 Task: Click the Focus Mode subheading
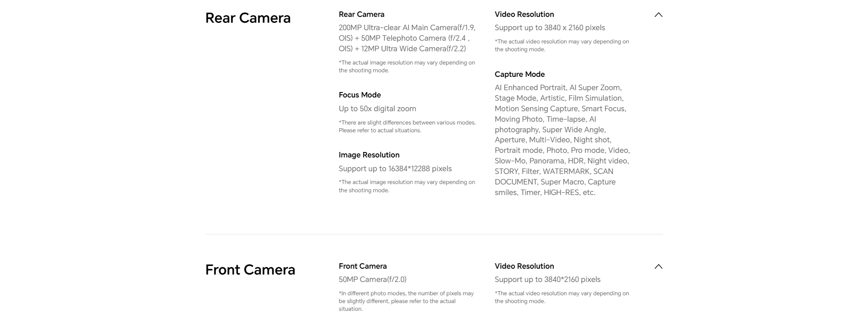point(360,95)
